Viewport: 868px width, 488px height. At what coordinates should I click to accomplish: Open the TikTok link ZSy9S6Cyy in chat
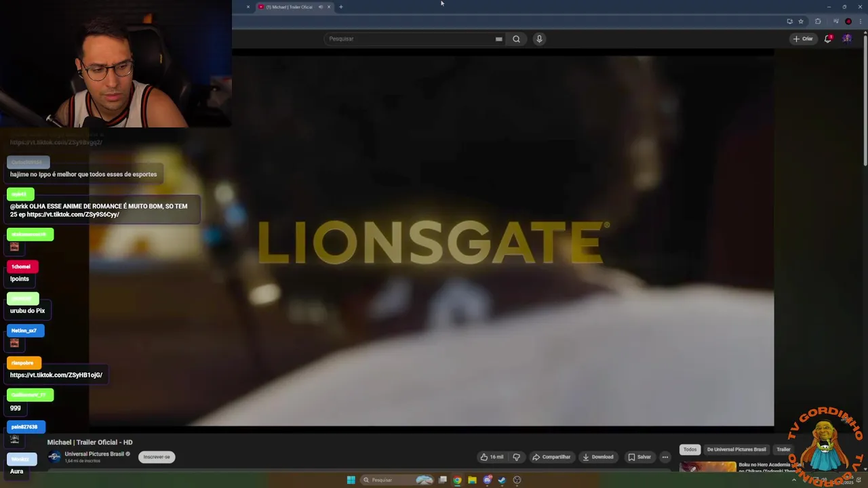(73, 214)
